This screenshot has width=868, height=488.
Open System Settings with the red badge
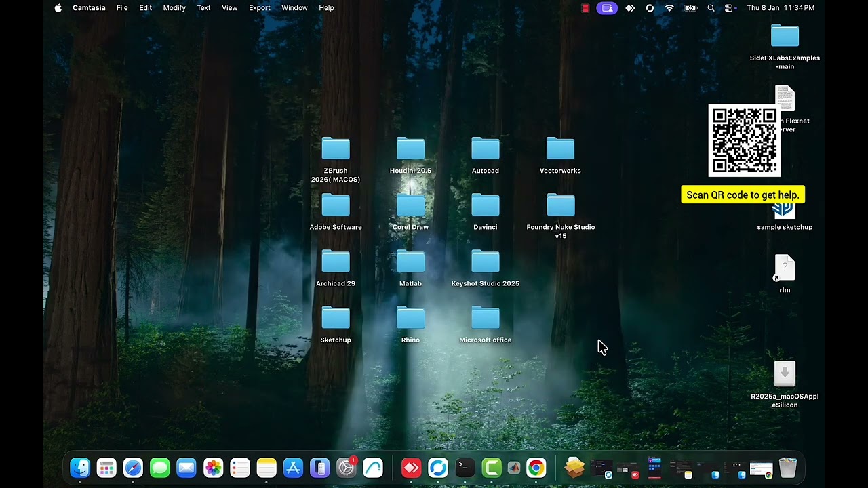tap(347, 468)
